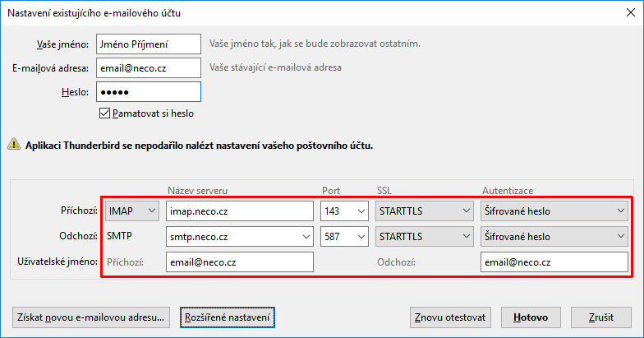The width and height of the screenshot is (644, 338).
Task: Click the E-mailová adresa input field
Action: [149, 67]
